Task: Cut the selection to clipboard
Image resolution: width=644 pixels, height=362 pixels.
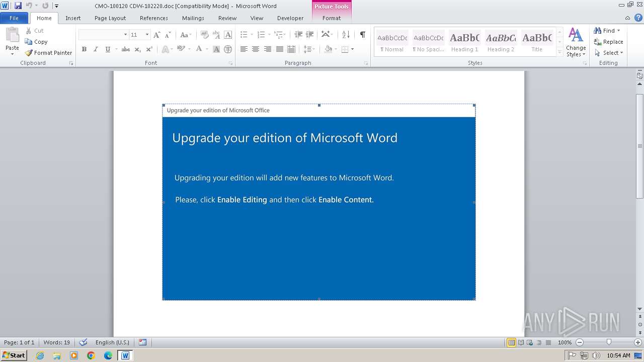Action: tap(35, 31)
